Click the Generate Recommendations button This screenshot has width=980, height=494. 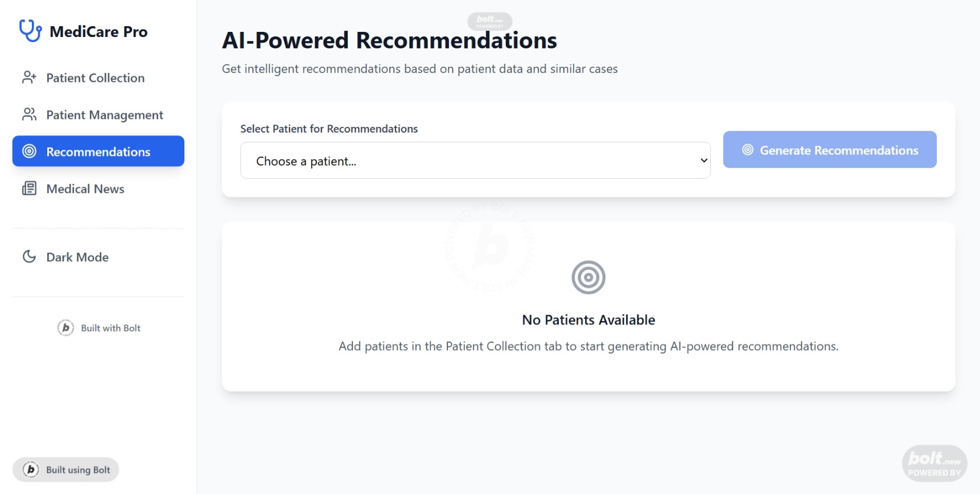(x=830, y=150)
